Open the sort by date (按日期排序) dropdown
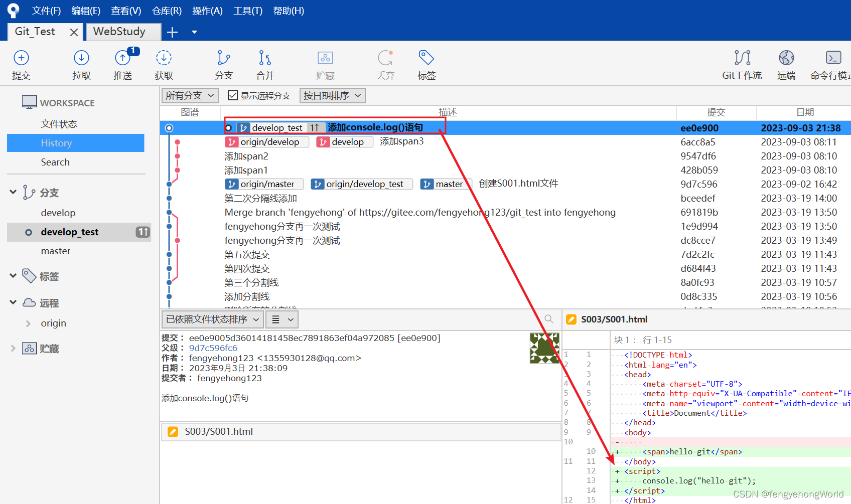The height and width of the screenshot is (504, 851). pyautogui.click(x=332, y=95)
